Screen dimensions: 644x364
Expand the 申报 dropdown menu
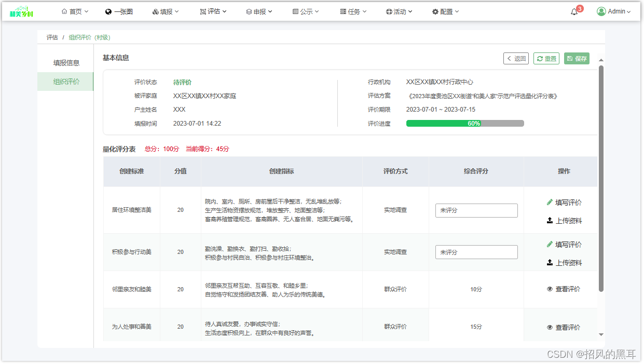coord(270,11)
